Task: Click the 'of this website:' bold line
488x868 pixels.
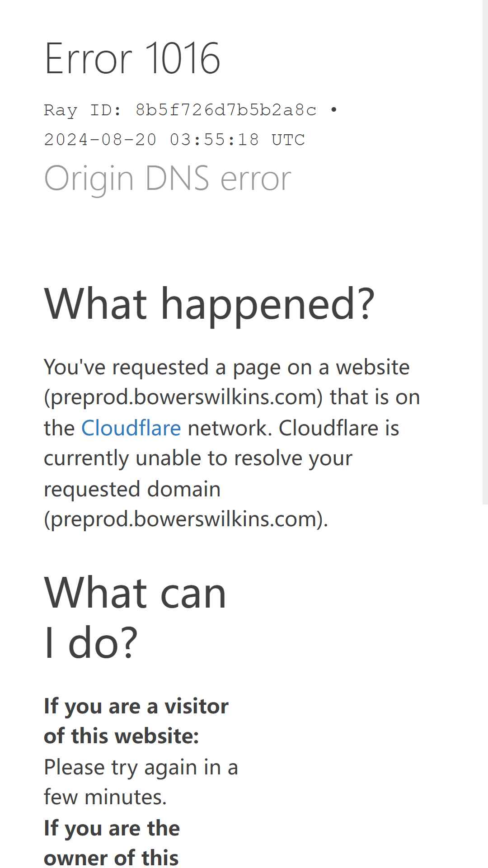Action: (122, 736)
